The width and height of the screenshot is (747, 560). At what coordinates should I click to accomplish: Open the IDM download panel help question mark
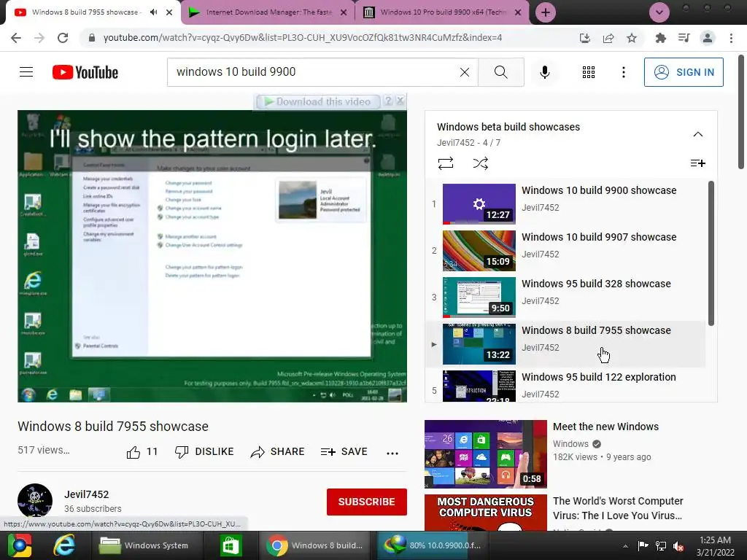click(x=388, y=101)
